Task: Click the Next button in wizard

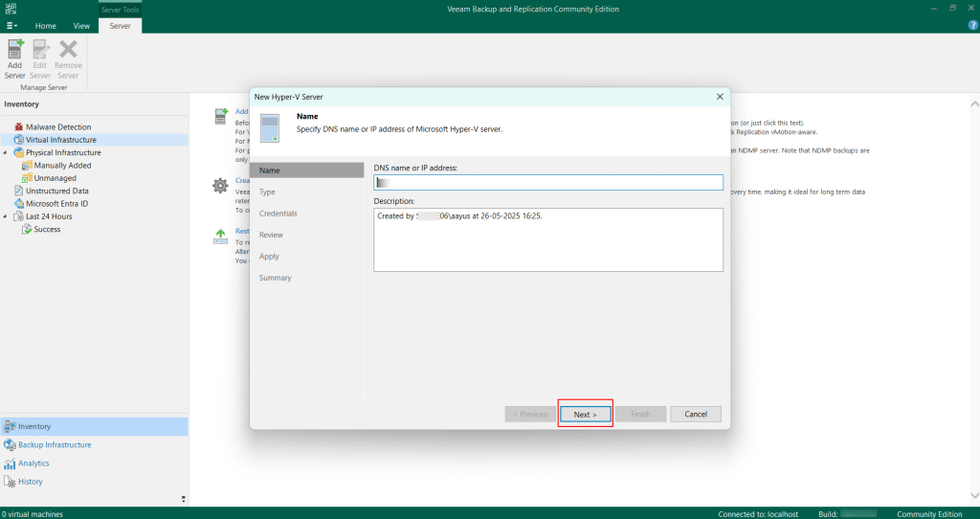Action: (585, 414)
